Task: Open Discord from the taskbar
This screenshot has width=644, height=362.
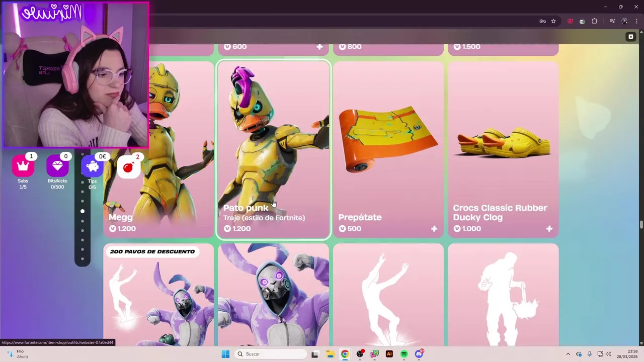Action: (419, 354)
